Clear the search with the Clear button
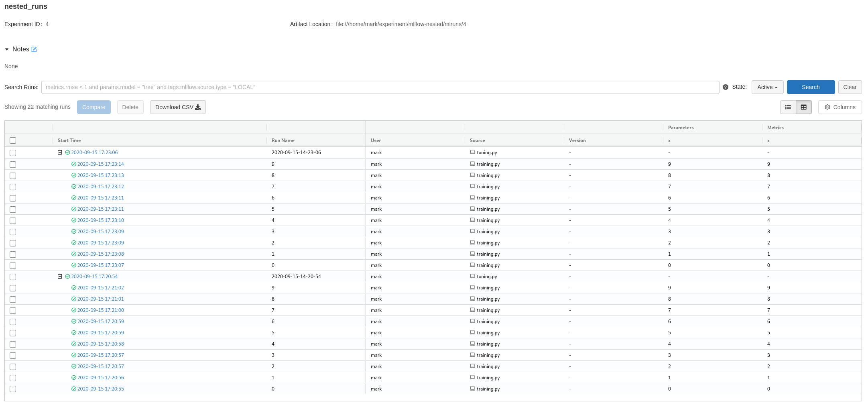The height and width of the screenshot is (409, 868). (x=850, y=87)
